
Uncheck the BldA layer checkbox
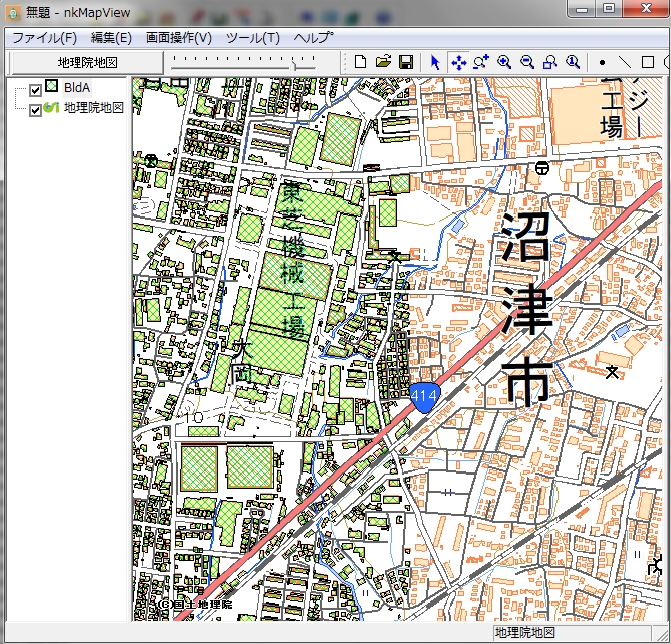tap(35, 90)
